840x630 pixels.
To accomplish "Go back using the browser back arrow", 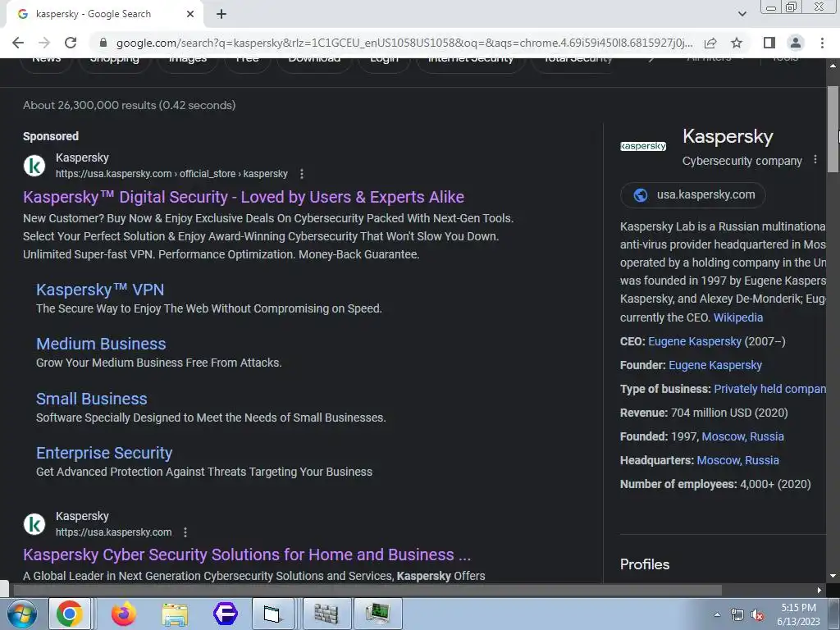I will [x=18, y=43].
